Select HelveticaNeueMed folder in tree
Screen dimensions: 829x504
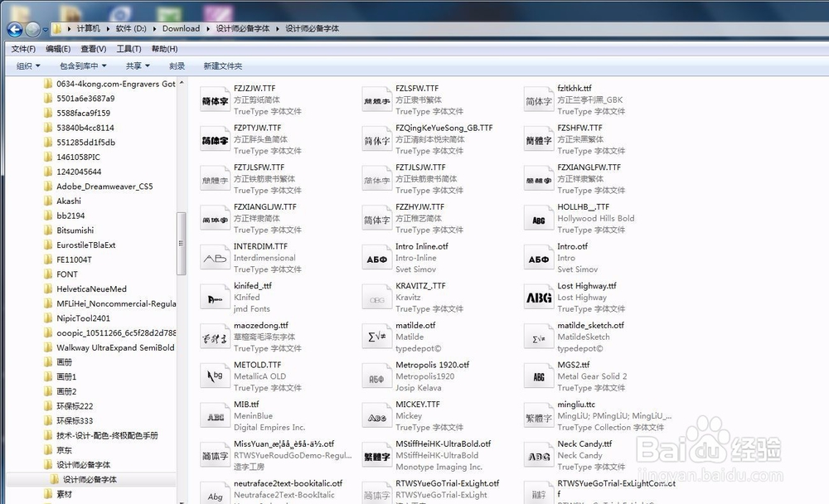pyautogui.click(x=91, y=288)
